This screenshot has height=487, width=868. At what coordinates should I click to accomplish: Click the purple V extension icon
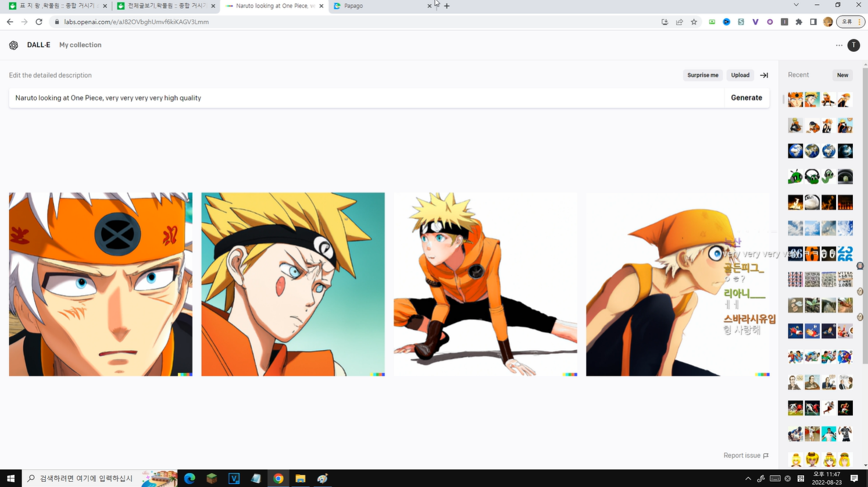(x=755, y=22)
